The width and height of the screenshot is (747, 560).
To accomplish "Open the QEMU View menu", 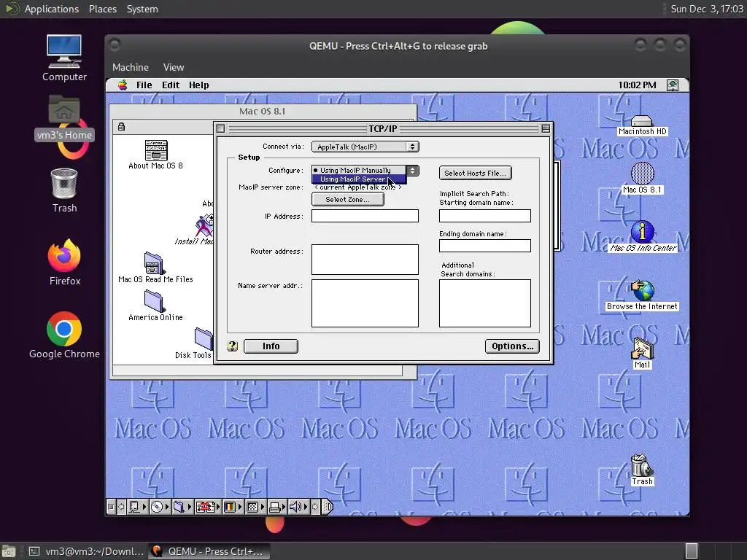I will (x=174, y=67).
